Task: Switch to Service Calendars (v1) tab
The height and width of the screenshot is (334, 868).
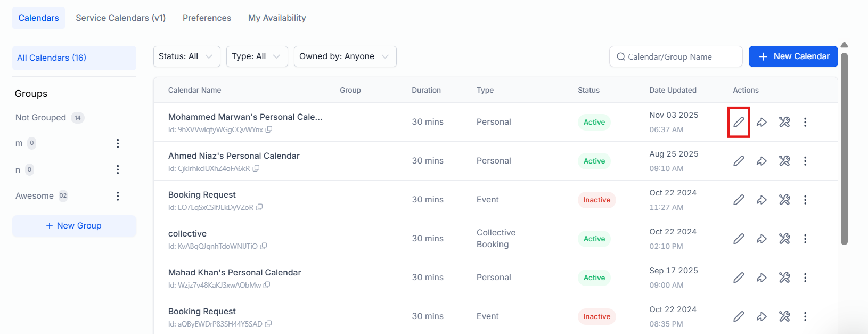Action: click(x=120, y=18)
